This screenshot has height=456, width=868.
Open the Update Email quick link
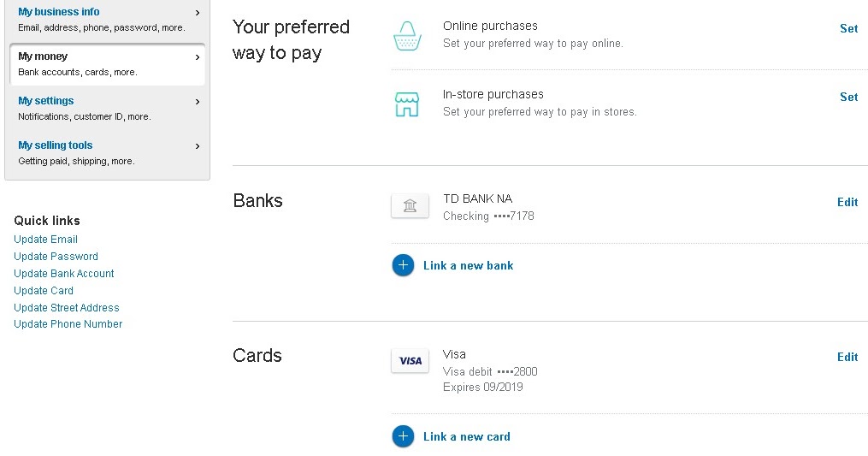point(45,240)
